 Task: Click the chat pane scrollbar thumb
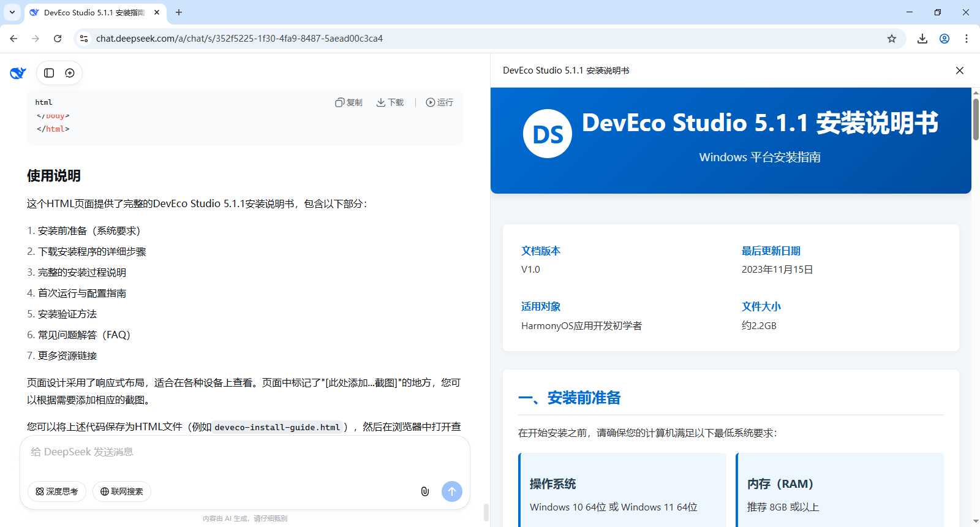[486, 512]
